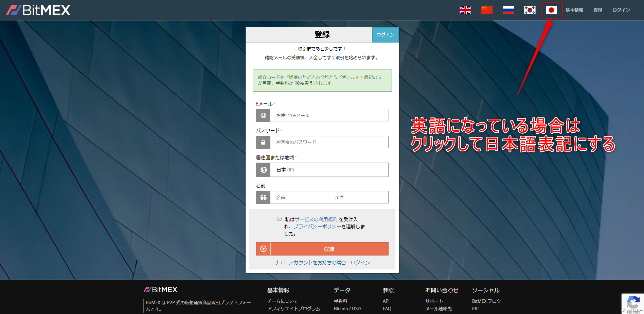Image resolution: width=644 pixels, height=314 pixels.
Task: Open 基本情報 in the top navigation
Action: (x=574, y=10)
